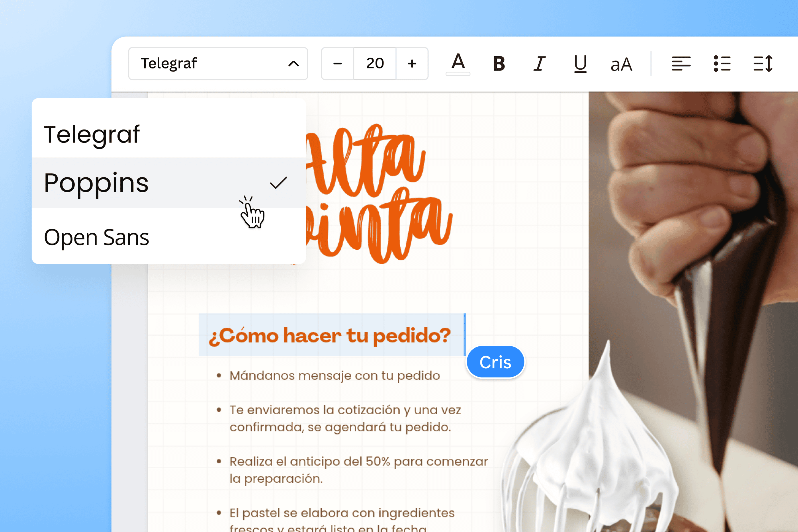This screenshot has height=532, width=798.
Task: Click the heading ¿Cómo hacer tu pedido?
Action: pyautogui.click(x=329, y=336)
